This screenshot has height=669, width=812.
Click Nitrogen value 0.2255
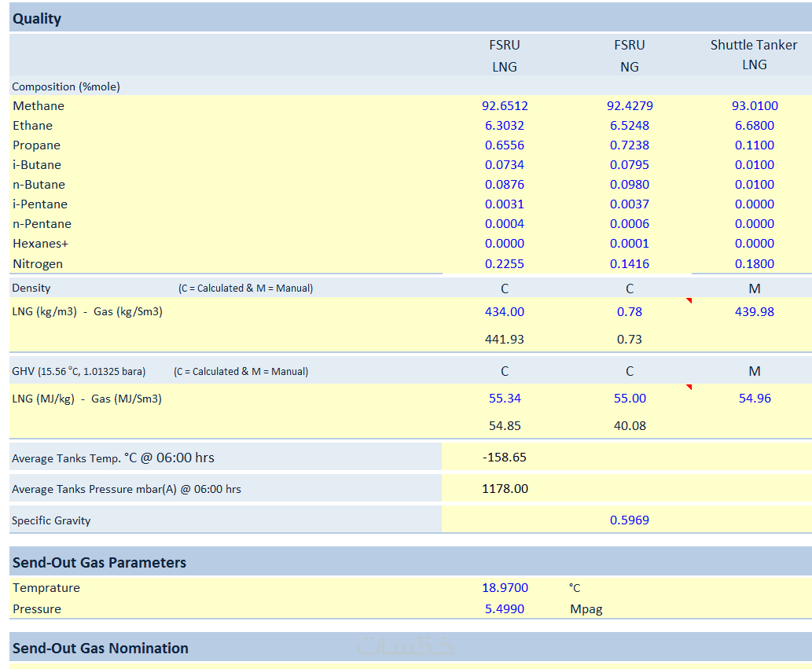pyautogui.click(x=505, y=263)
